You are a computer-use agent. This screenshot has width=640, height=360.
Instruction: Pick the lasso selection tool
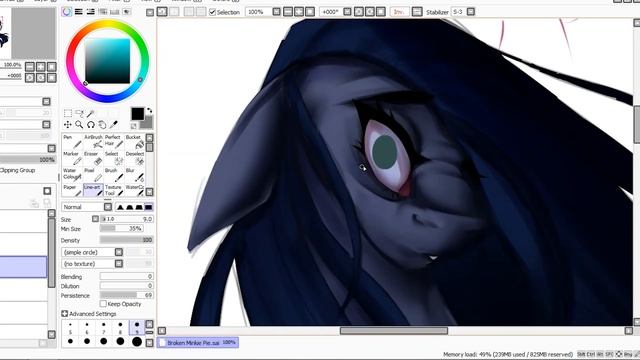coord(79,113)
